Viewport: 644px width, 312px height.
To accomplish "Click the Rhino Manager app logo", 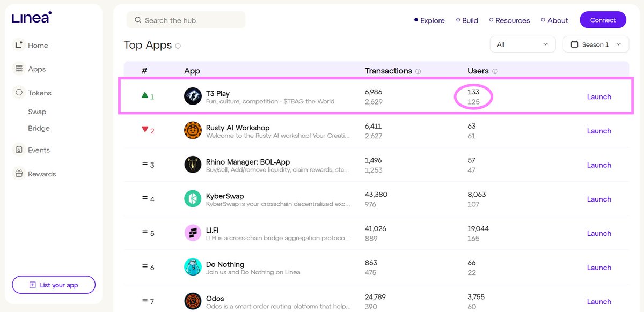I will [x=193, y=165].
